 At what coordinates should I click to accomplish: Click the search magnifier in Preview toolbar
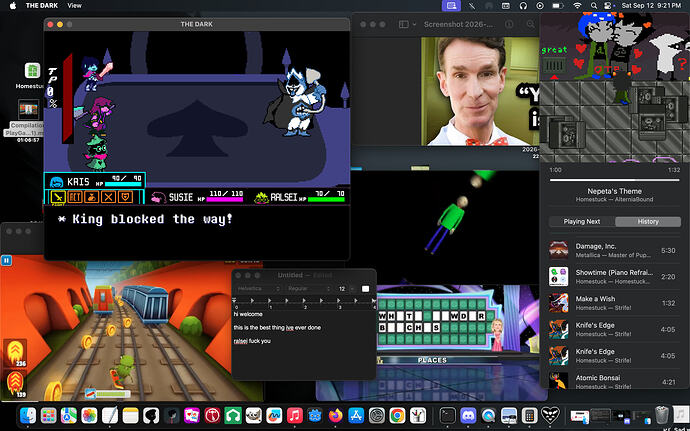pyautogui.click(x=531, y=24)
